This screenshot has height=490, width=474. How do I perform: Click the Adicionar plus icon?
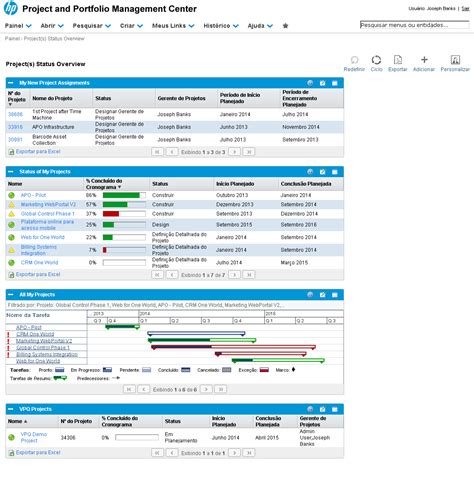(x=424, y=60)
